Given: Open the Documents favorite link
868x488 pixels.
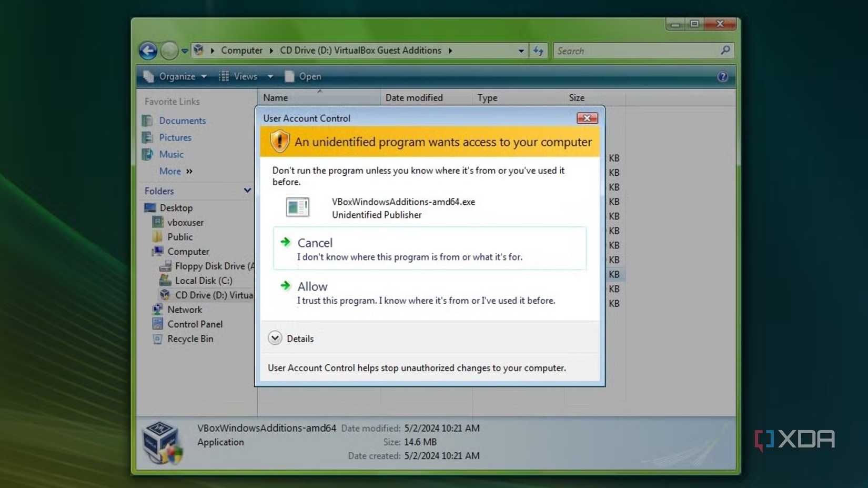Looking at the screenshot, I should tap(181, 121).
